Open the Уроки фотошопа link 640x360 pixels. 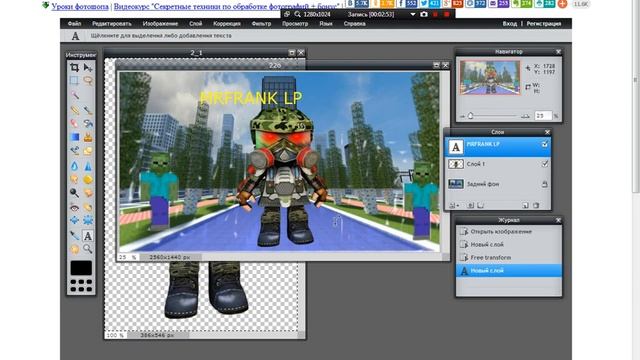80,7
